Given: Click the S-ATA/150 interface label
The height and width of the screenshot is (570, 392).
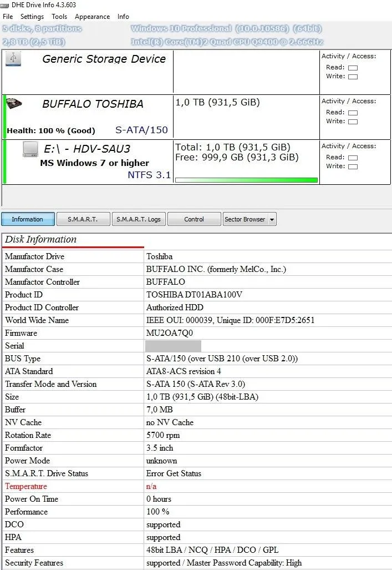Looking at the screenshot, I should (x=141, y=130).
